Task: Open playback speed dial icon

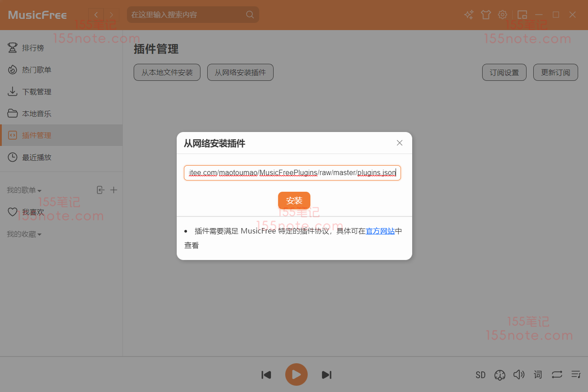Action: pyautogui.click(x=500, y=375)
